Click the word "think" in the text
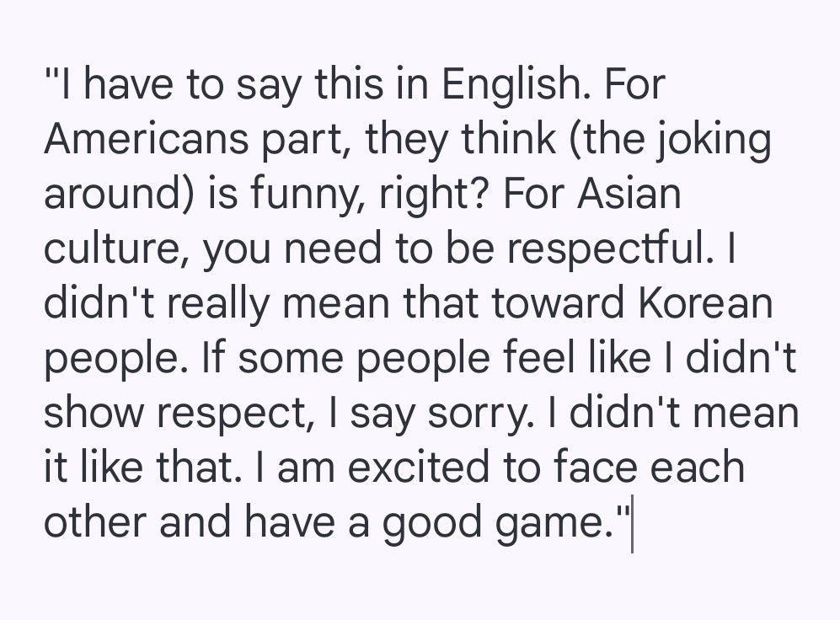The image size is (840, 620). 509,141
